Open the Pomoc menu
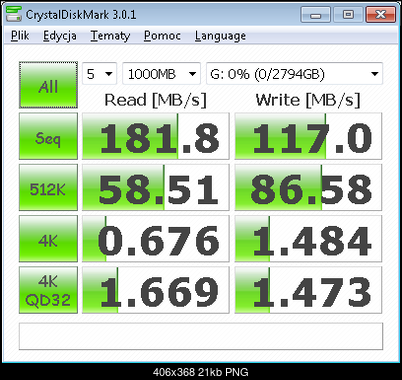 pyautogui.click(x=162, y=36)
